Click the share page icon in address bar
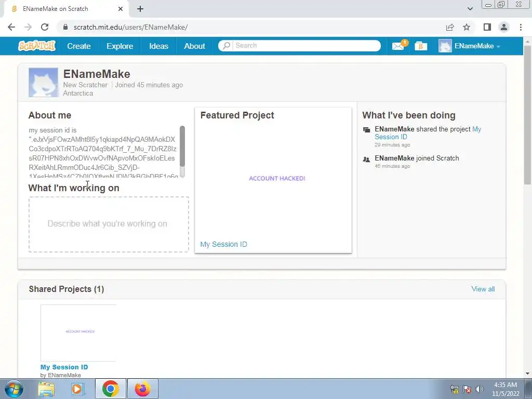 click(450, 27)
